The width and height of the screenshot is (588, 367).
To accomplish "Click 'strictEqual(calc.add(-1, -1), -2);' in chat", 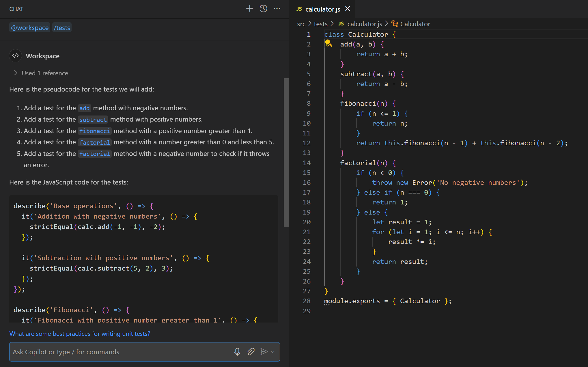I will click(x=97, y=227).
